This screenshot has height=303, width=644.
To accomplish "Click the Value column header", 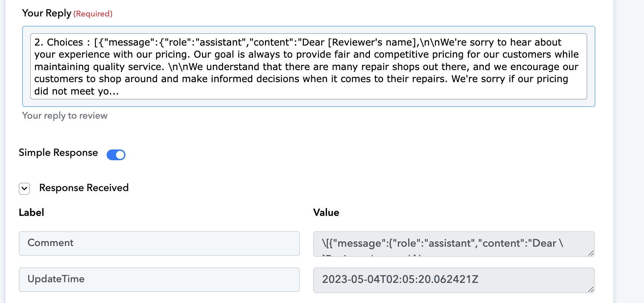I will click(326, 213).
